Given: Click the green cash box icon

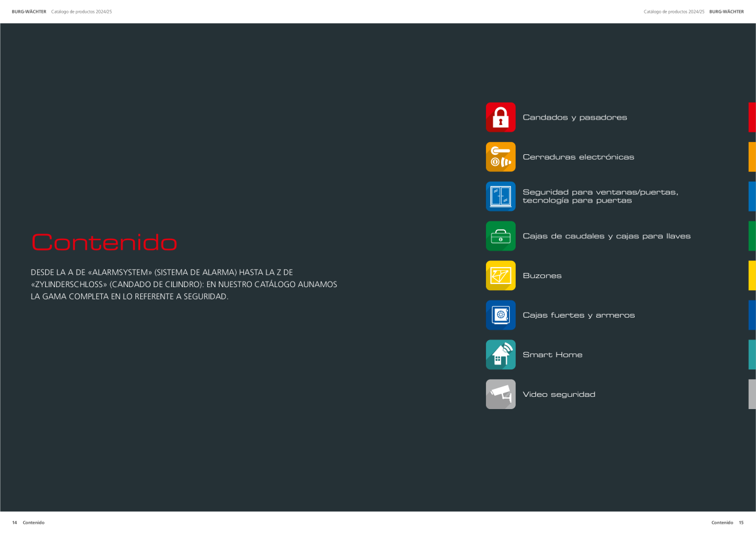Looking at the screenshot, I should click(501, 236).
